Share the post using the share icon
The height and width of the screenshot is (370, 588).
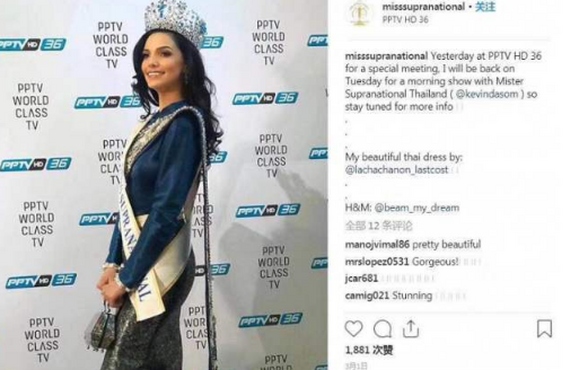(x=411, y=328)
